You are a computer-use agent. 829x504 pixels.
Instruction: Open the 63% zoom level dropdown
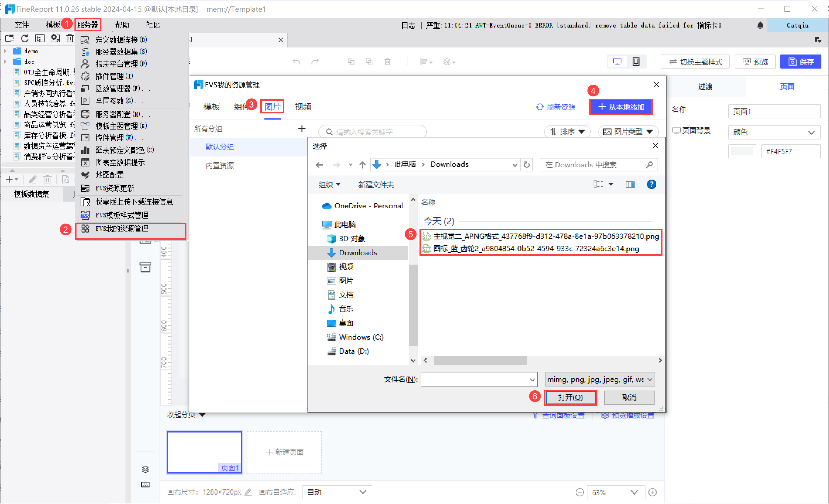click(615, 492)
